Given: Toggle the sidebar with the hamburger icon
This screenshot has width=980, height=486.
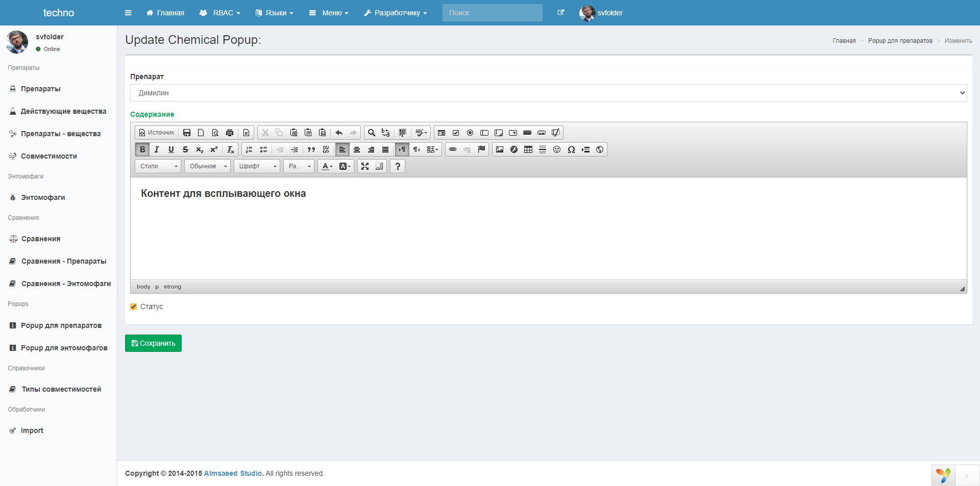Looking at the screenshot, I should click(x=128, y=13).
